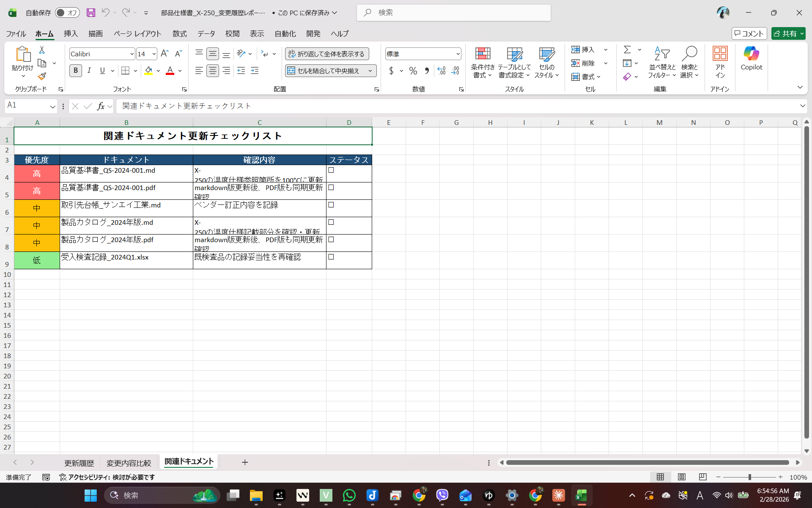This screenshot has height=508, width=812.
Task: Expand the formula bar chevron
Action: [802, 106]
